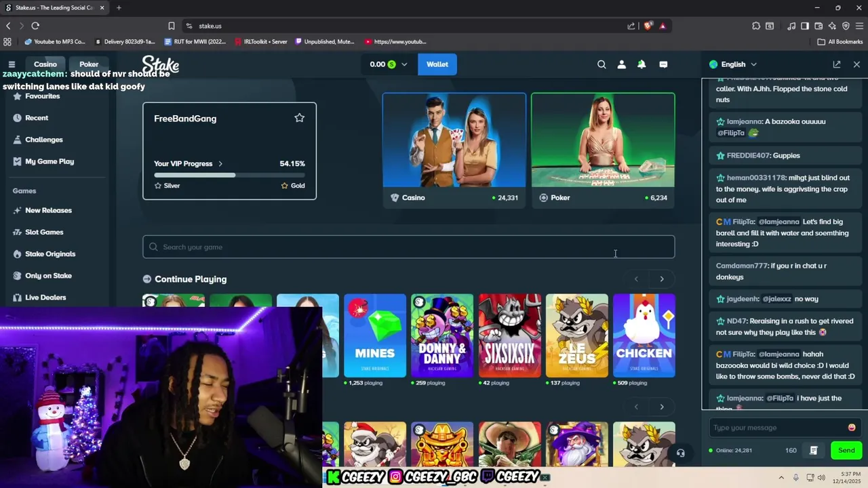Open IRLToolkit + Server bookmark
868x488 pixels.
point(261,41)
